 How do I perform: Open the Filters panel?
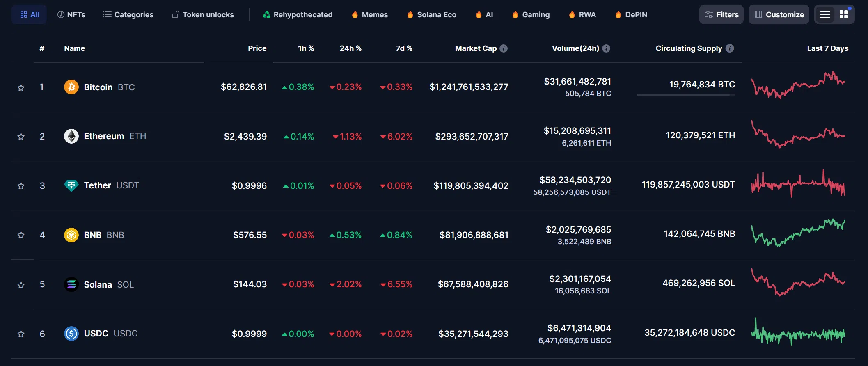pos(721,14)
